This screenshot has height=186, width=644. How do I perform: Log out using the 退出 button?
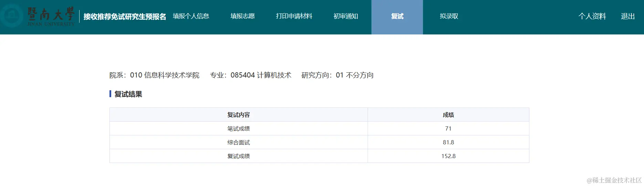627,16
